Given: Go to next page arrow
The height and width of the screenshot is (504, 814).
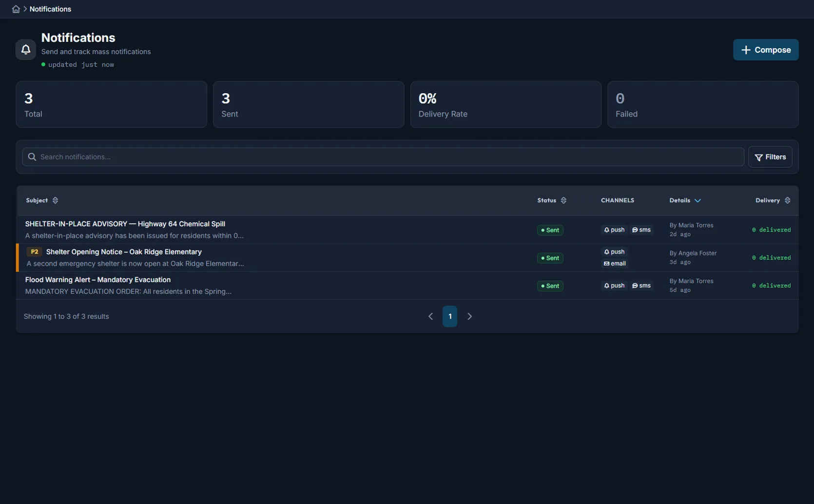Looking at the screenshot, I should 469,317.
